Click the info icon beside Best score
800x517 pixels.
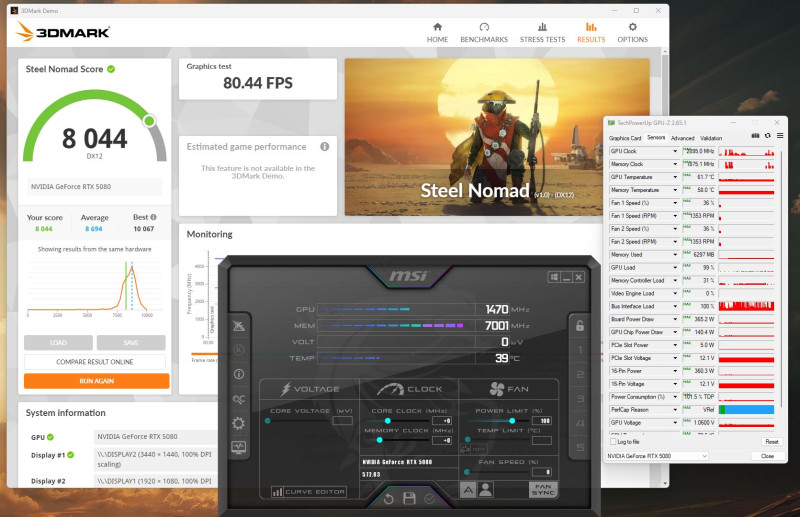tap(153, 217)
